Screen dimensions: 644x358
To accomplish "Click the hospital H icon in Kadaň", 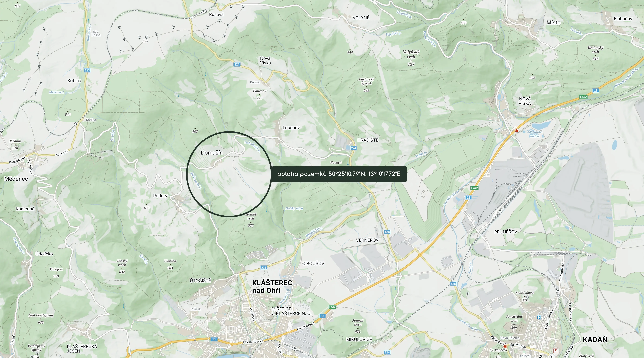I will (539, 317).
